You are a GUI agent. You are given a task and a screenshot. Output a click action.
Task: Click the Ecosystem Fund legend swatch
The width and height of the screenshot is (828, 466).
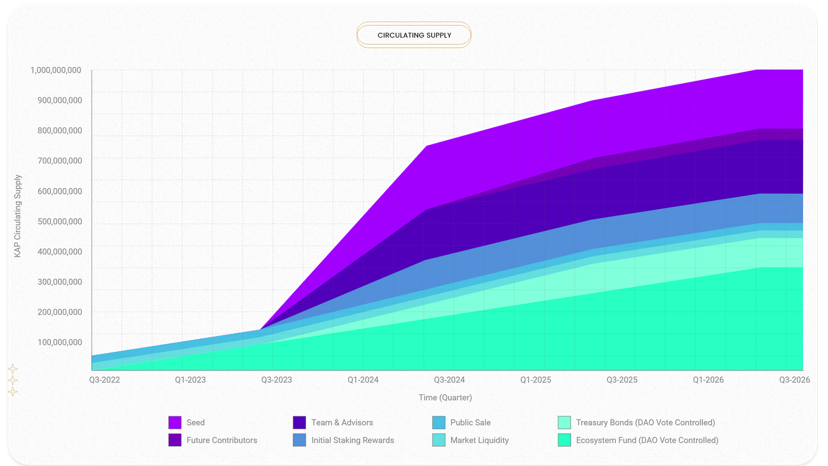tap(564, 440)
